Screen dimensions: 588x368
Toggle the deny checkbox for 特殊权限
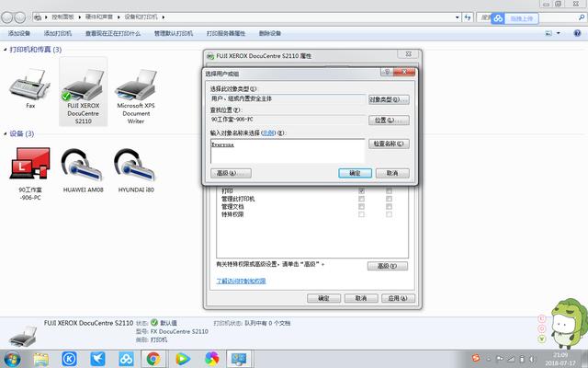pyautogui.click(x=389, y=214)
